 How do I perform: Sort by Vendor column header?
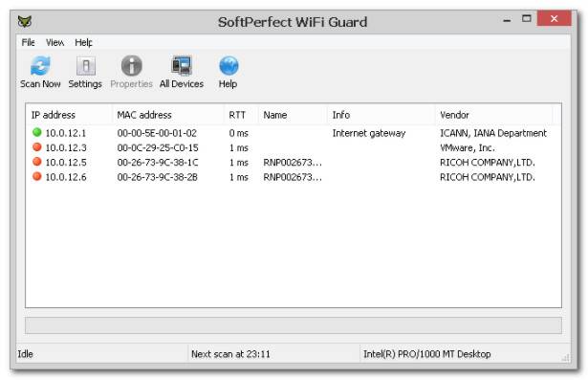(x=493, y=115)
